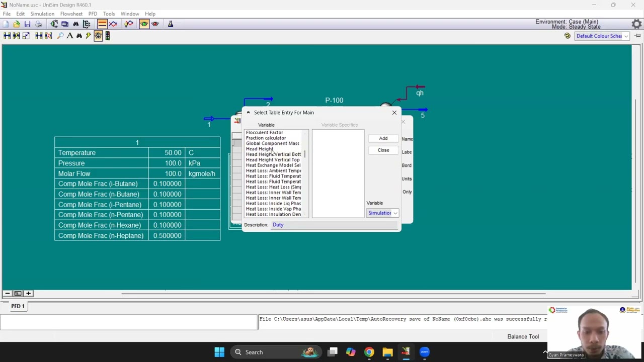This screenshot has height=362, width=644.
Task: Select 'Heat Exchange Model Sel' variable
Action: (x=273, y=165)
